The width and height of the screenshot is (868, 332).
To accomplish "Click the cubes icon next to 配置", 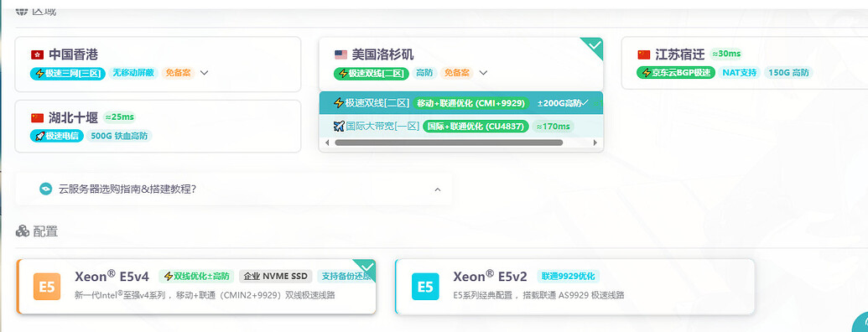I will [22, 231].
